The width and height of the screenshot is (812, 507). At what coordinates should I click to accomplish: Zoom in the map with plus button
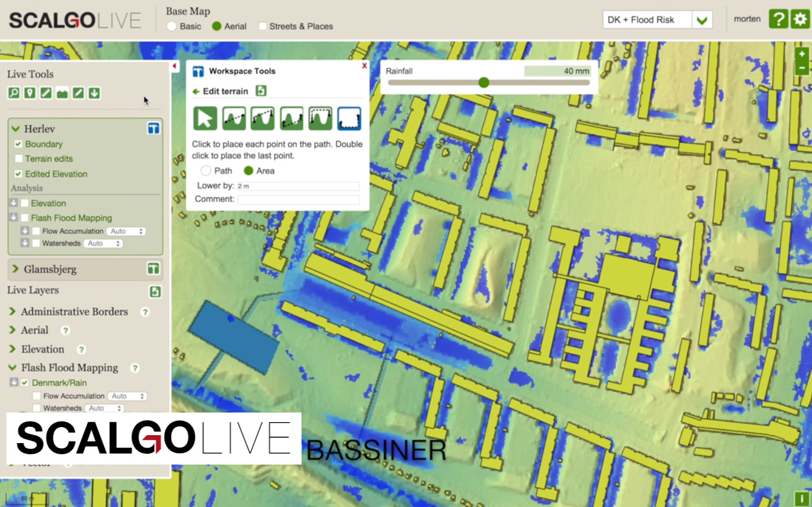click(802, 54)
